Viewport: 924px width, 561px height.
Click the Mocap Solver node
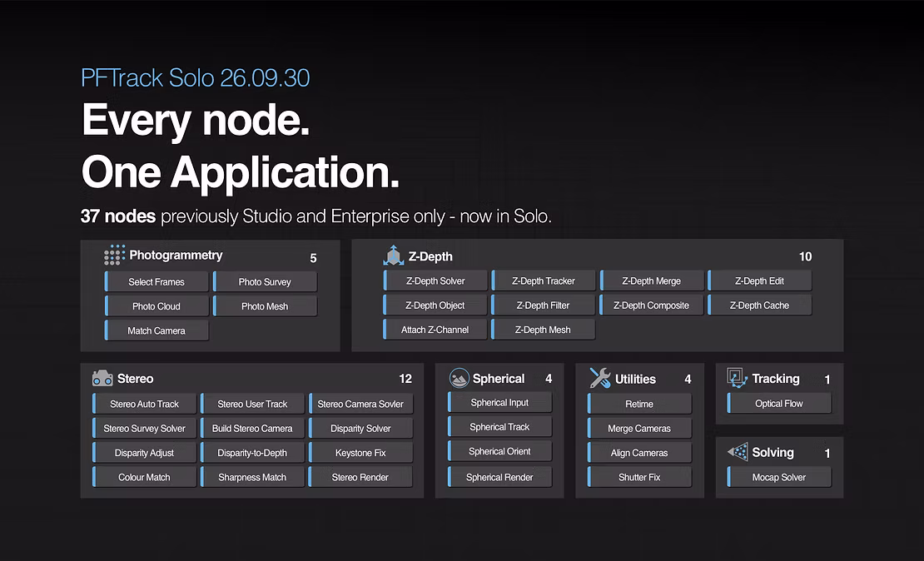click(779, 477)
